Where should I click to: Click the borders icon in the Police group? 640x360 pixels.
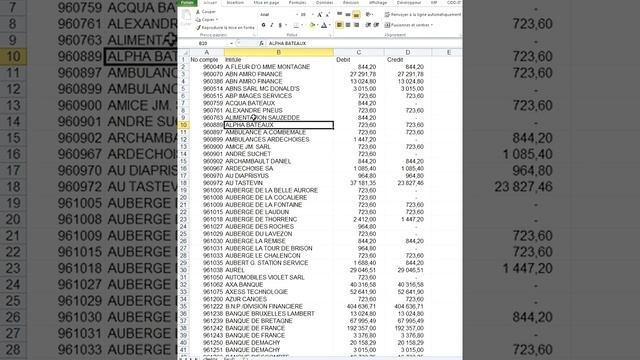[x=296, y=25]
